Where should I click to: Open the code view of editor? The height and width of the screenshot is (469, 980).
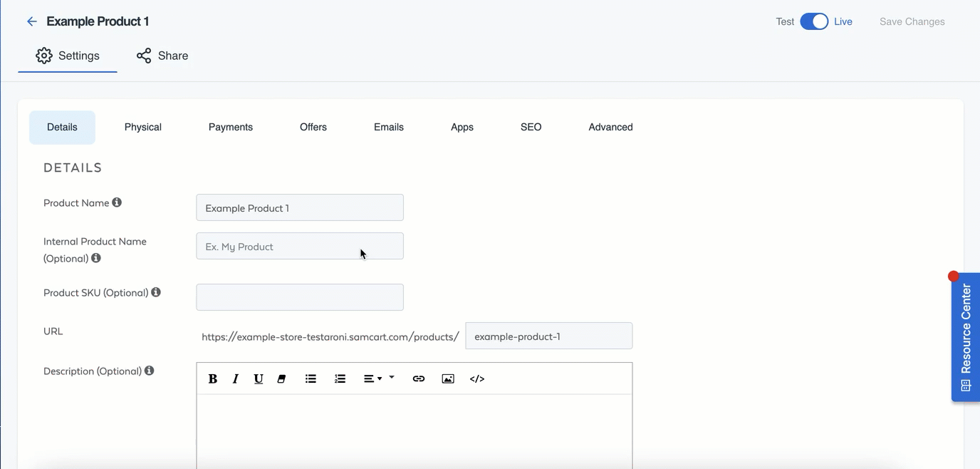pyautogui.click(x=477, y=378)
